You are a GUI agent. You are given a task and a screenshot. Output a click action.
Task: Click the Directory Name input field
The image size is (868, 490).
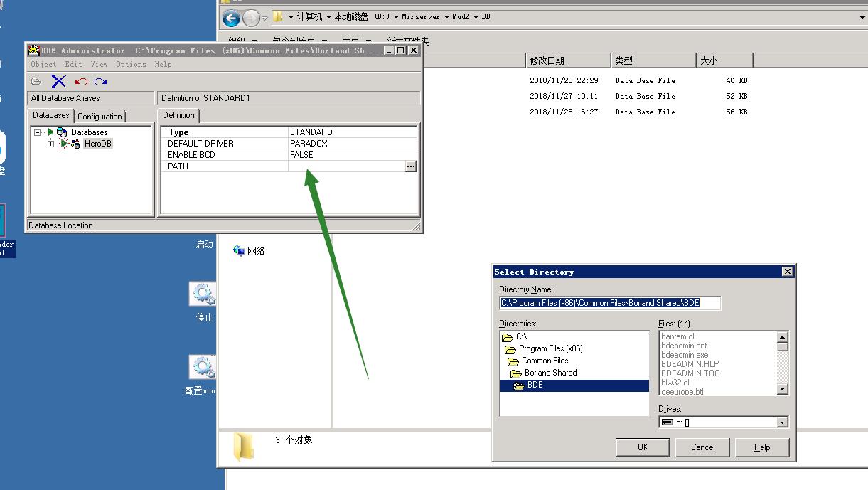click(x=609, y=303)
